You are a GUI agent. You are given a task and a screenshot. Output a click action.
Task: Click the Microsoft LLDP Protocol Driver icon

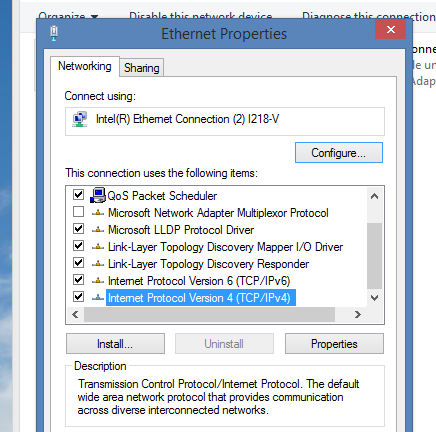[98, 230]
